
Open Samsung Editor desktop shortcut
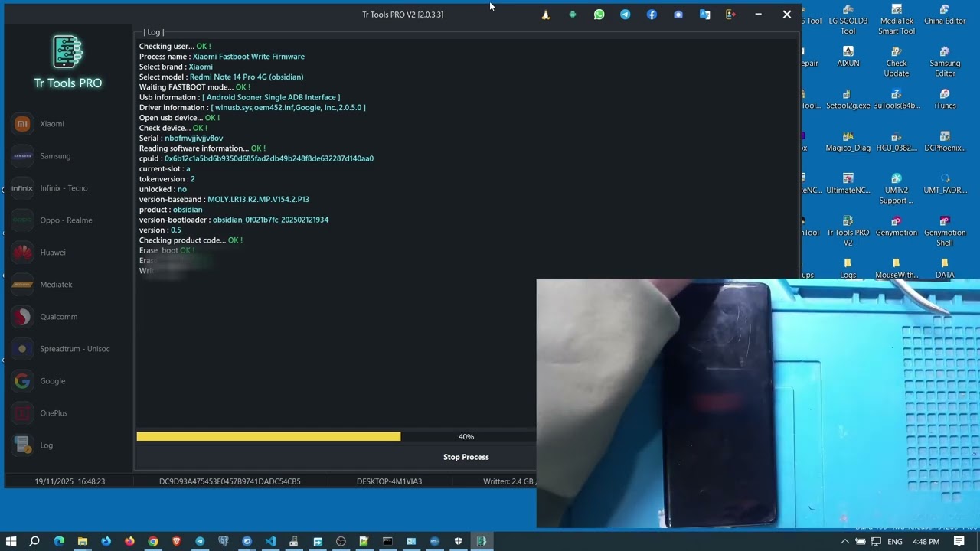click(945, 63)
